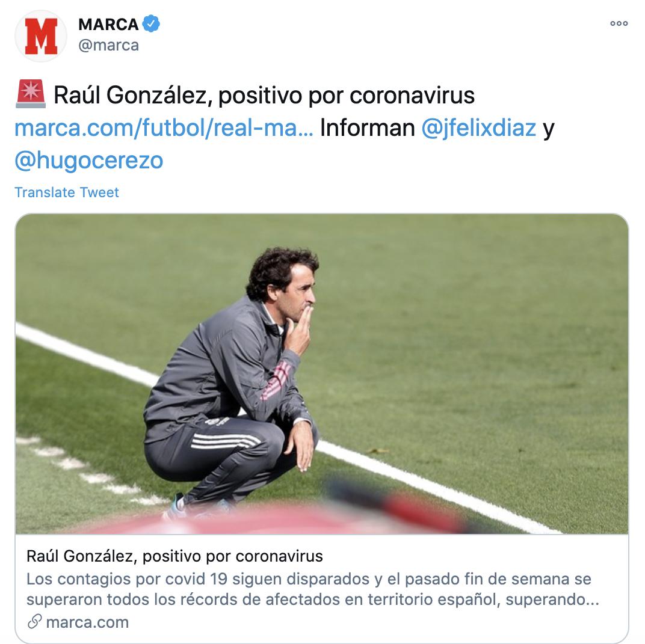Click the card headline Raúl González, positivo por coronavirus
The width and height of the screenshot is (645, 644).
pyautogui.click(x=175, y=556)
